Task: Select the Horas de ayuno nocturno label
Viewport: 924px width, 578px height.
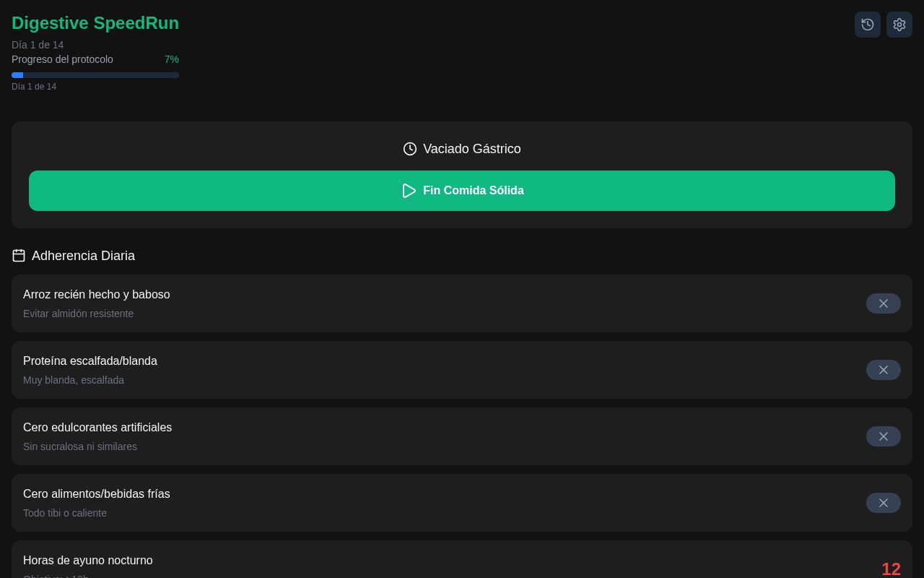Action: click(x=88, y=561)
